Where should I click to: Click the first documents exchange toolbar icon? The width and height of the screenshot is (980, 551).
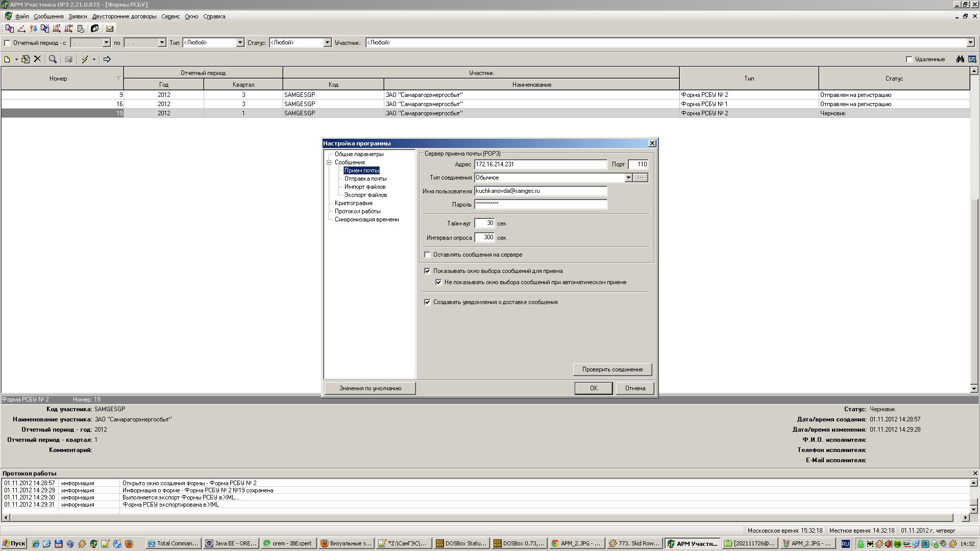click(10, 29)
